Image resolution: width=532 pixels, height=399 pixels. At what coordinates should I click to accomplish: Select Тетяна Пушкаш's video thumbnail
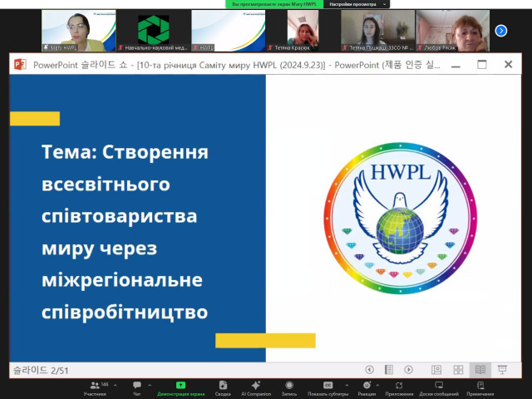coord(377,31)
